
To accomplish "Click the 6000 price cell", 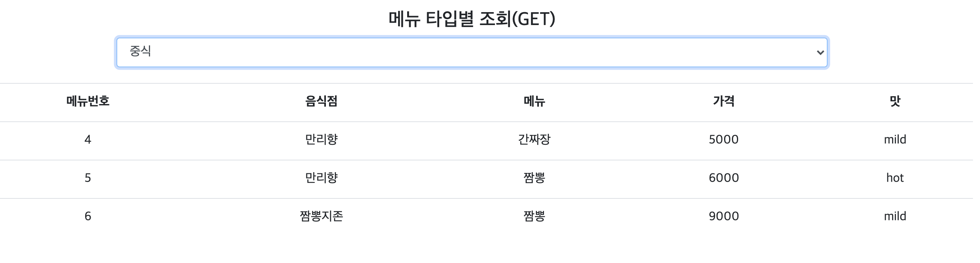I will coord(724,178).
